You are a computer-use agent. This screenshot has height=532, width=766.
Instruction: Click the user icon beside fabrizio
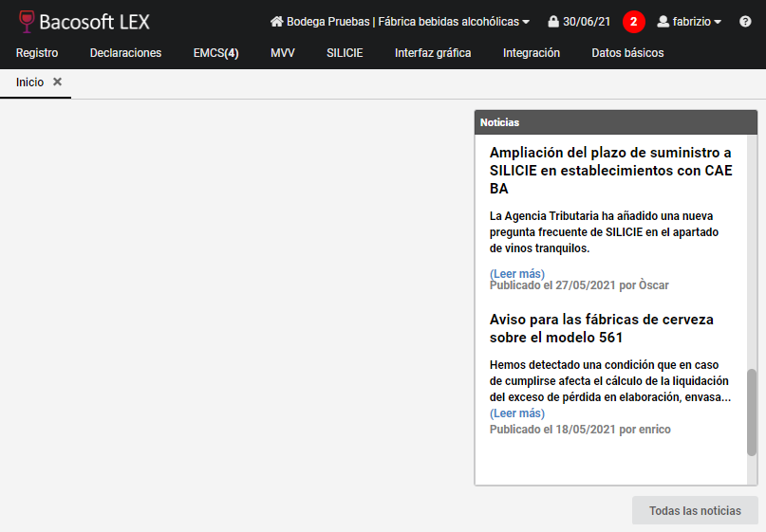663,22
